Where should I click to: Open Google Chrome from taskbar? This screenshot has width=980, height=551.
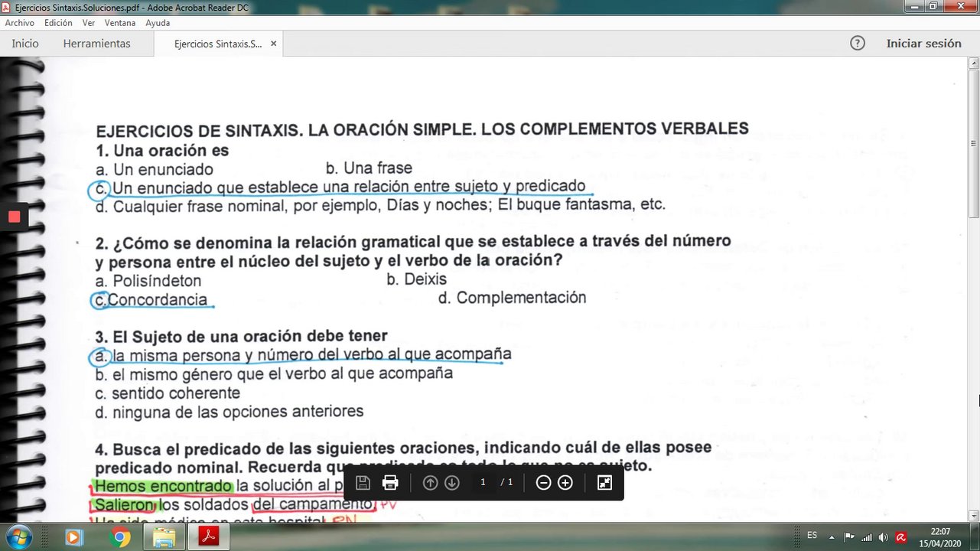pos(119,537)
